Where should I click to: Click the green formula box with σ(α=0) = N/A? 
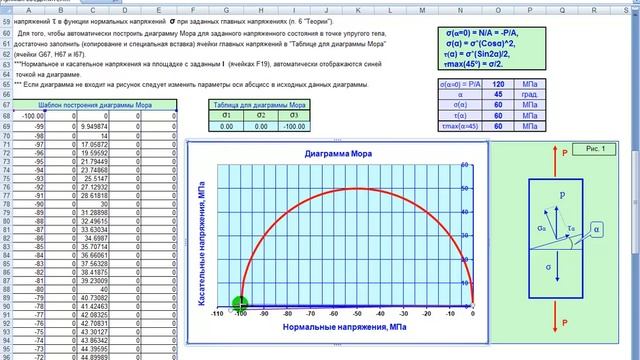click(491, 49)
